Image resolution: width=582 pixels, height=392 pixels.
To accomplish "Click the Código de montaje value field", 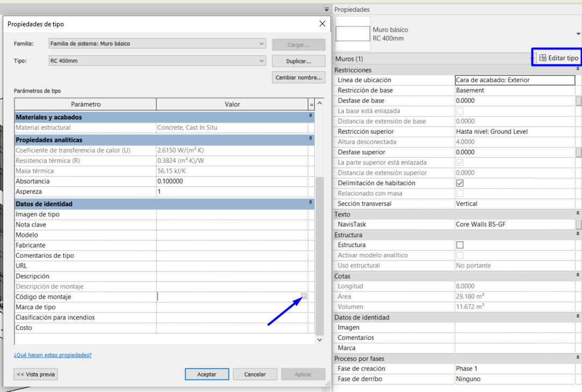I will (x=228, y=297).
